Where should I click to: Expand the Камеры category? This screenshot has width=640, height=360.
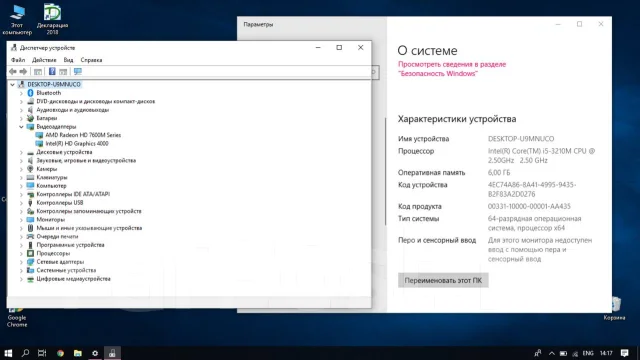pyautogui.click(x=21, y=169)
